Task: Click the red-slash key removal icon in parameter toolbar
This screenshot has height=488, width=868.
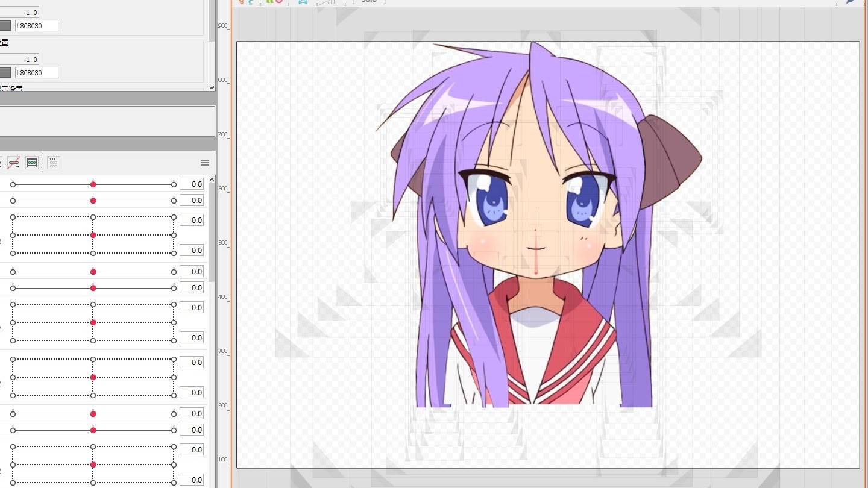Action: click(x=14, y=163)
